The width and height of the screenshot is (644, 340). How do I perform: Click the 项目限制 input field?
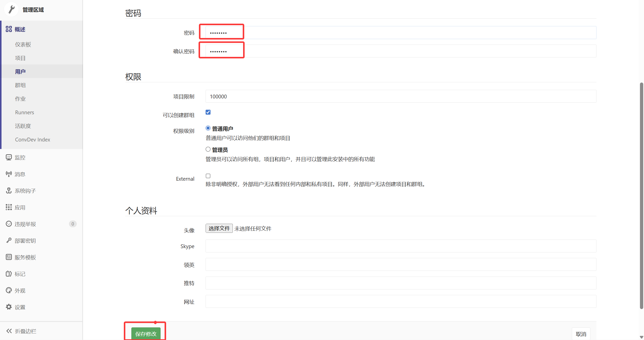click(401, 96)
